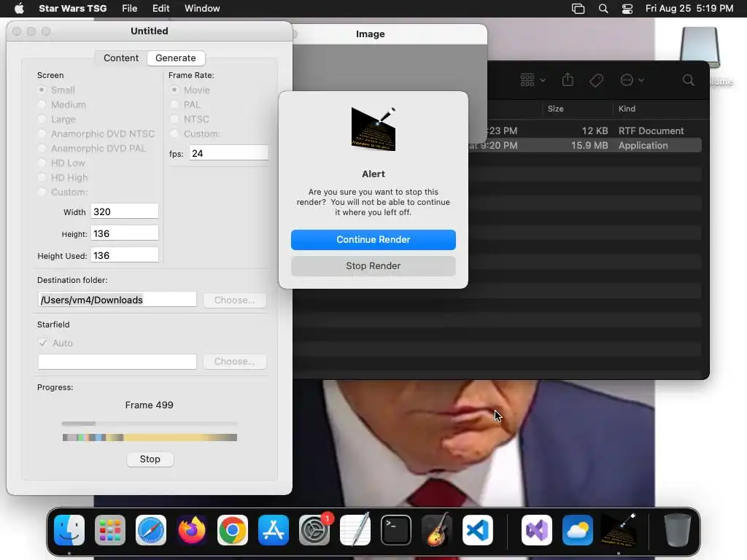Click the search icon in Finder window
Image resolution: width=747 pixels, height=560 pixels.
point(689,80)
